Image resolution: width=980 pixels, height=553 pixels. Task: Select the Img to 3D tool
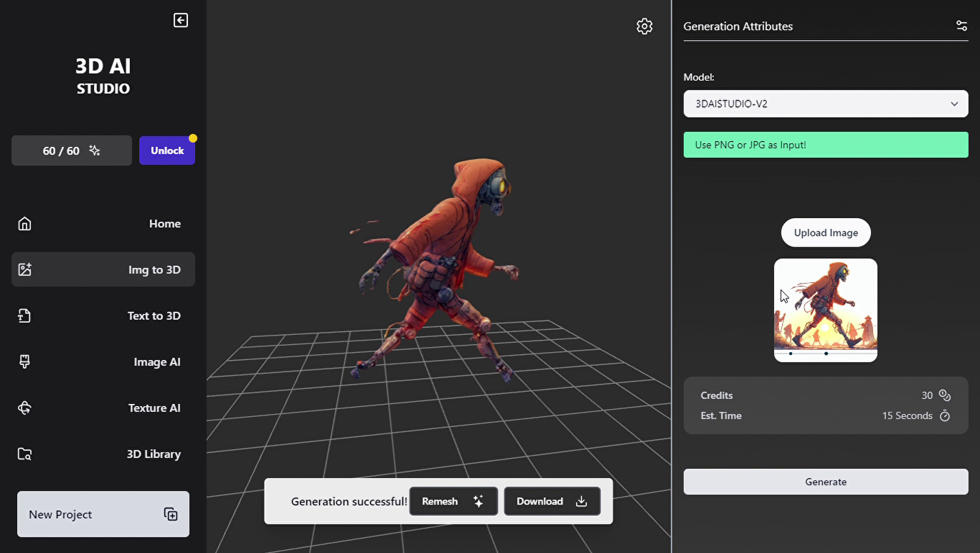[x=103, y=269]
